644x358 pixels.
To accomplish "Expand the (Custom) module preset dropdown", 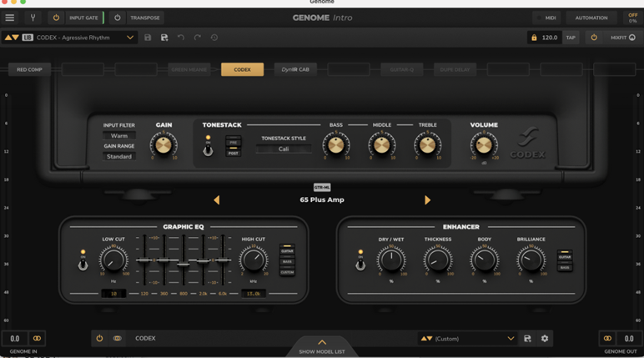I will point(511,338).
